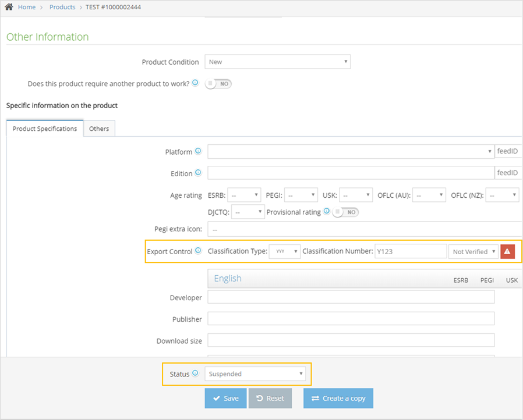This screenshot has width=523, height=420.
Task: Toggle the 'require another product' switch
Action: tap(218, 84)
